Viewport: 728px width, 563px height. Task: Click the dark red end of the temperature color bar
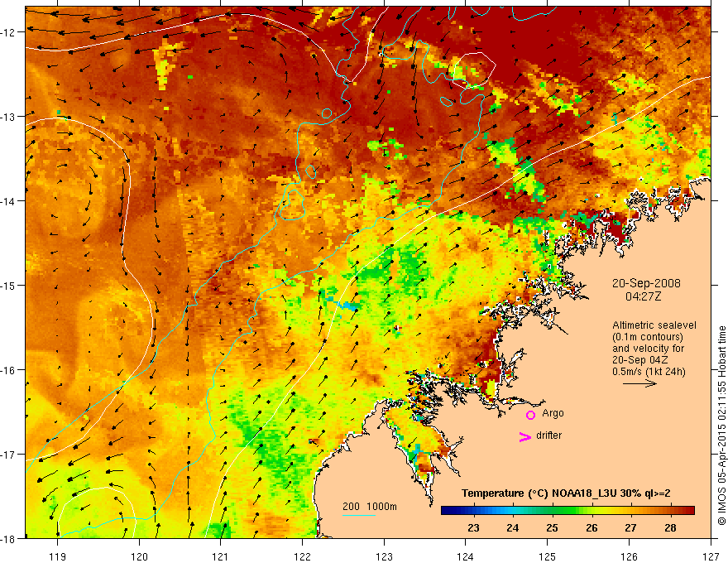(x=689, y=511)
